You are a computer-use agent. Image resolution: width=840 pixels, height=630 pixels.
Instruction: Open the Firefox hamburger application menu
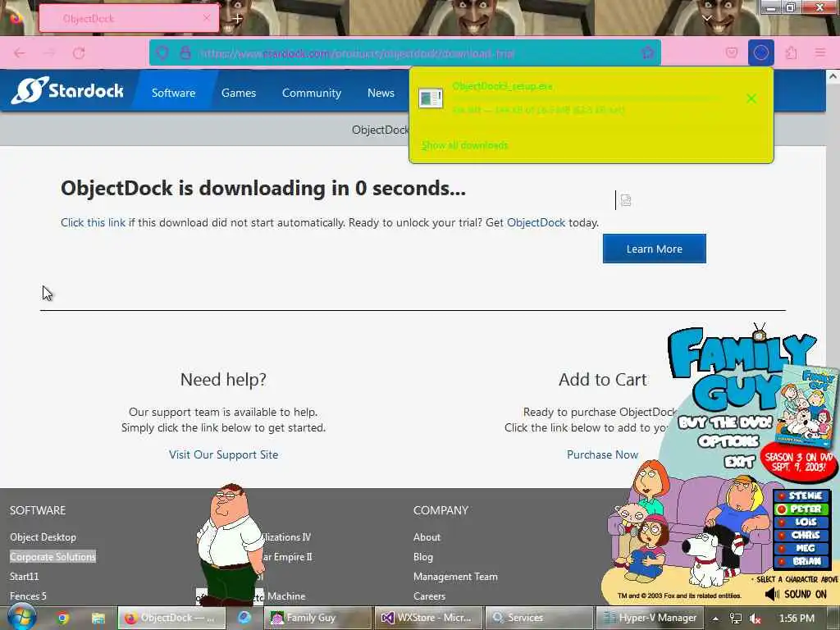[820, 52]
